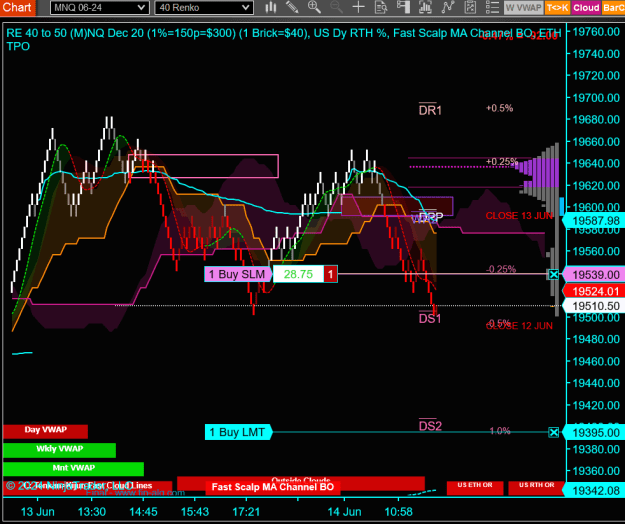Toggle the BarC toolbar button
The width and height of the screenshot is (625, 524).
click(613, 8)
